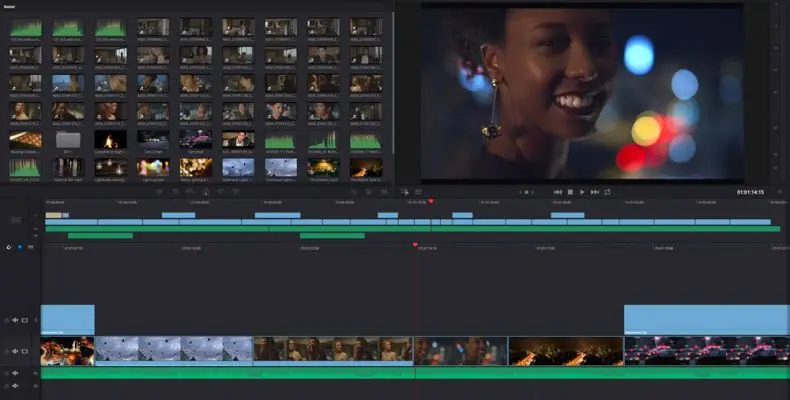Jump to previous clip with skip-back button
Image resolution: width=790 pixels, height=400 pixels.
(x=558, y=192)
